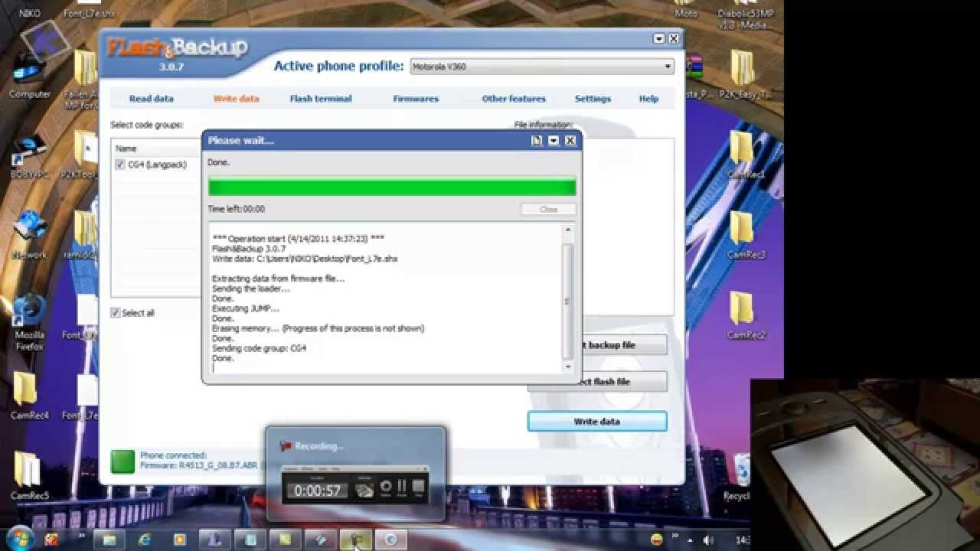Go to the Firmwares tab
The image size is (980, 551).
(416, 99)
